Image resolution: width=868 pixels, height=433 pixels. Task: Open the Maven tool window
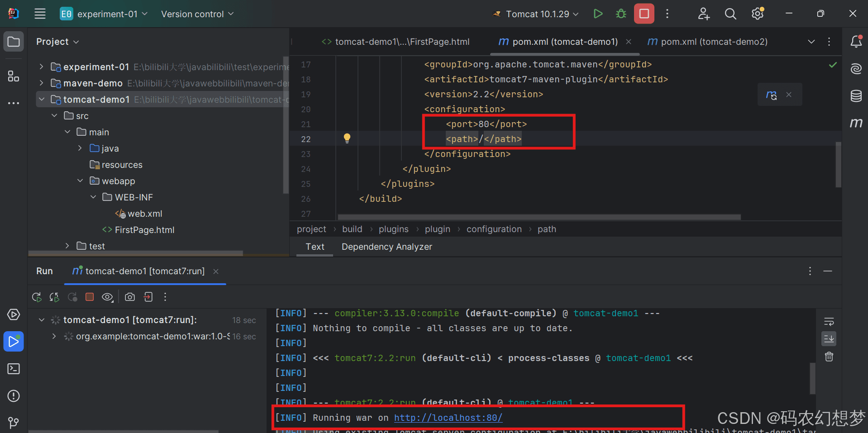pyautogui.click(x=855, y=123)
